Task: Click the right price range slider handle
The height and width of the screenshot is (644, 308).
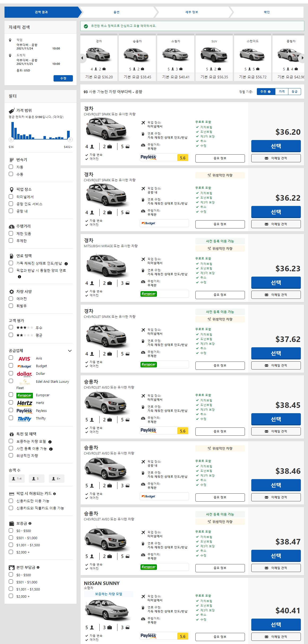Action: 70,139
